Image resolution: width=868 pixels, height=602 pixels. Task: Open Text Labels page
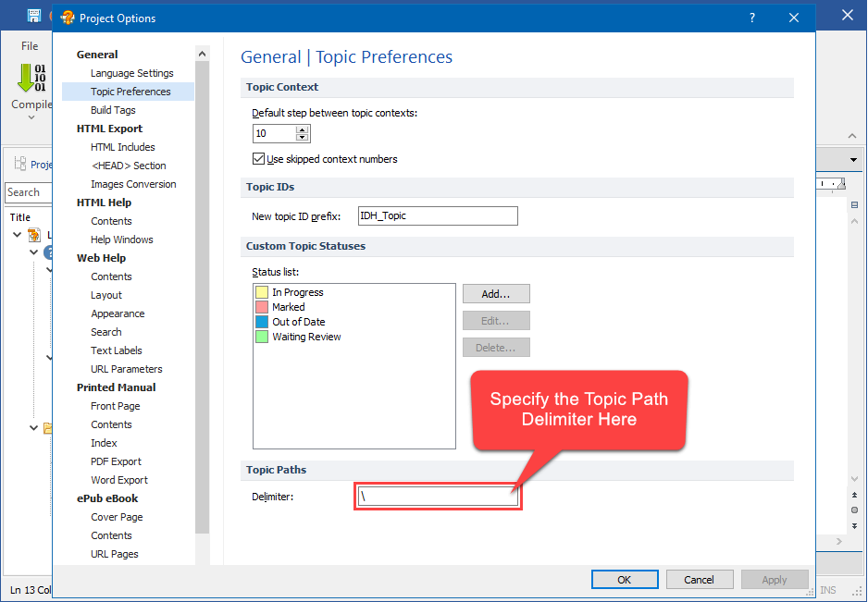click(117, 350)
